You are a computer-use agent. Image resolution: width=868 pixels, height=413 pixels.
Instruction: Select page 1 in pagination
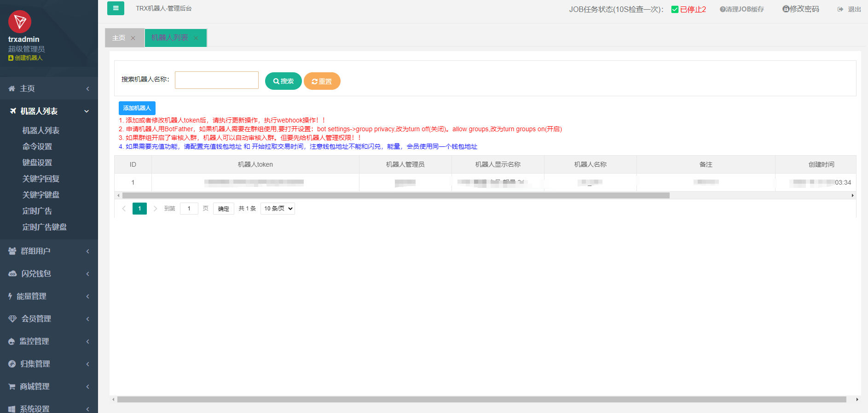(x=140, y=209)
